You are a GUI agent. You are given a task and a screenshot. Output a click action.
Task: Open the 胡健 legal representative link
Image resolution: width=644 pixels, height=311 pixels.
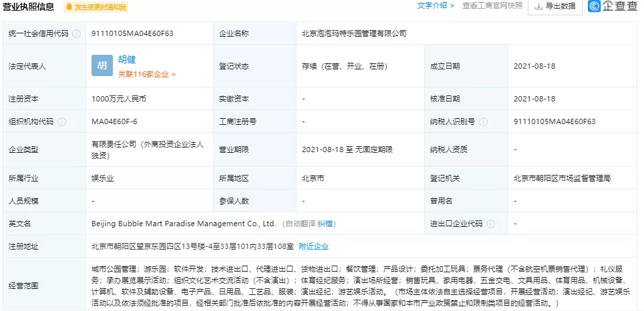[x=127, y=60]
